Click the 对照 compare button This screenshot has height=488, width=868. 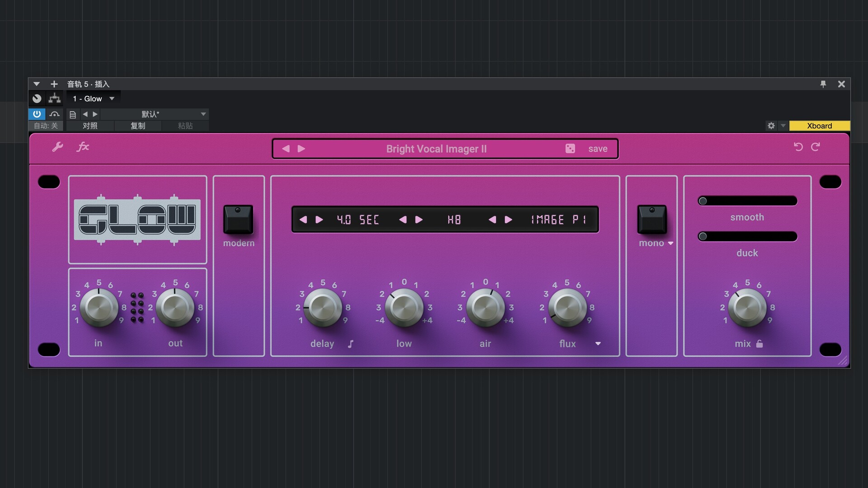pos(90,126)
